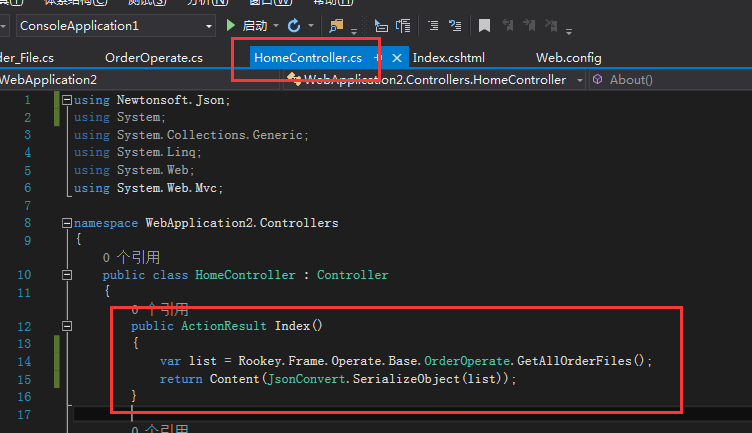Open the 0 个引用 link above Index()
752x433 pixels.
click(x=160, y=309)
